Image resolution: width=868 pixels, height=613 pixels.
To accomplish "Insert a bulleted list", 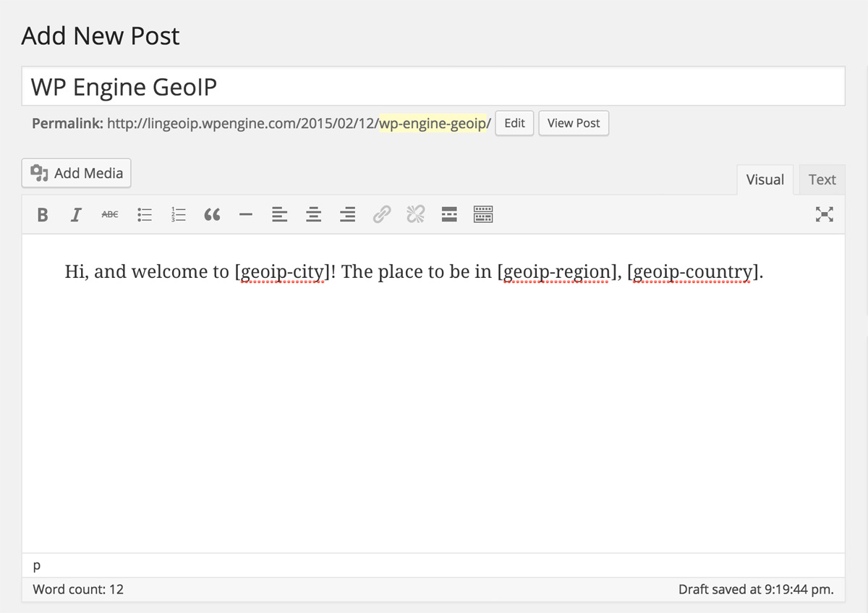I will tap(145, 214).
